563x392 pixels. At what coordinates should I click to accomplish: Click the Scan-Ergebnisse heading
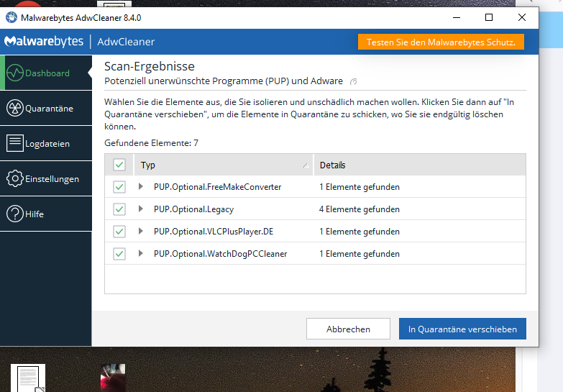click(x=150, y=66)
